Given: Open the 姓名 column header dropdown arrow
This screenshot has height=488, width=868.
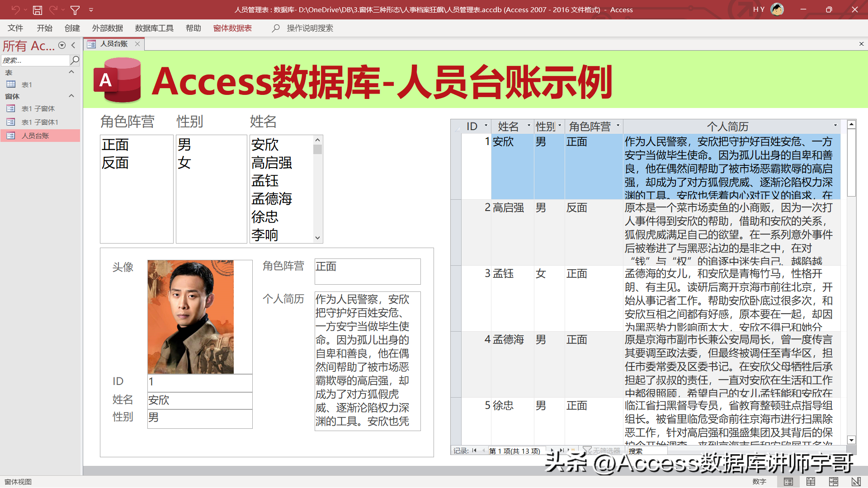Looking at the screenshot, I should point(528,126).
